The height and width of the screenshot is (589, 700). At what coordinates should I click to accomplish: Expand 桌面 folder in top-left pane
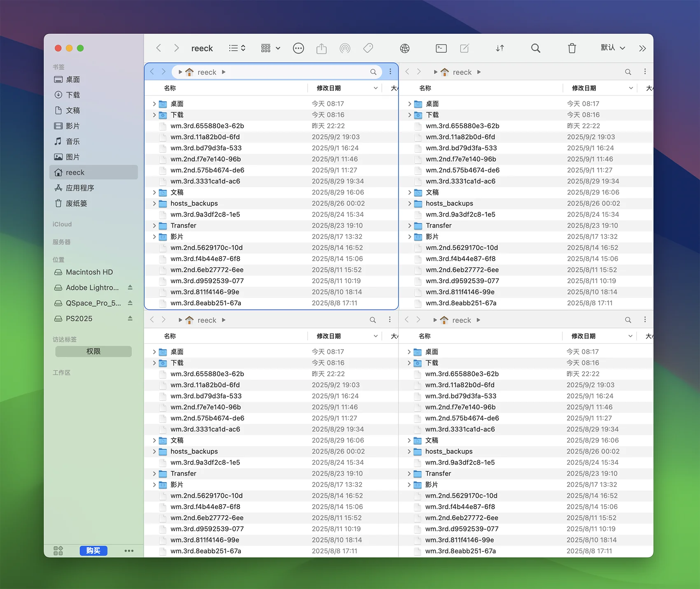(x=154, y=104)
